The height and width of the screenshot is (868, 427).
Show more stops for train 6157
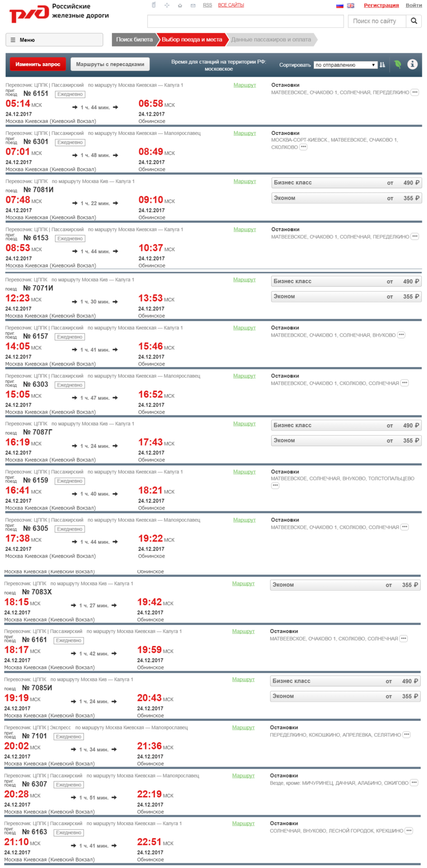[401, 335]
